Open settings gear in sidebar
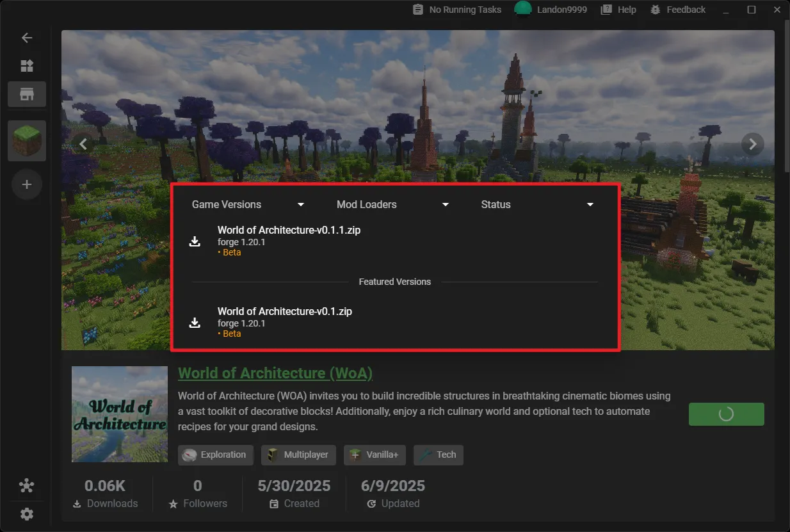The width and height of the screenshot is (790, 532). click(x=27, y=514)
